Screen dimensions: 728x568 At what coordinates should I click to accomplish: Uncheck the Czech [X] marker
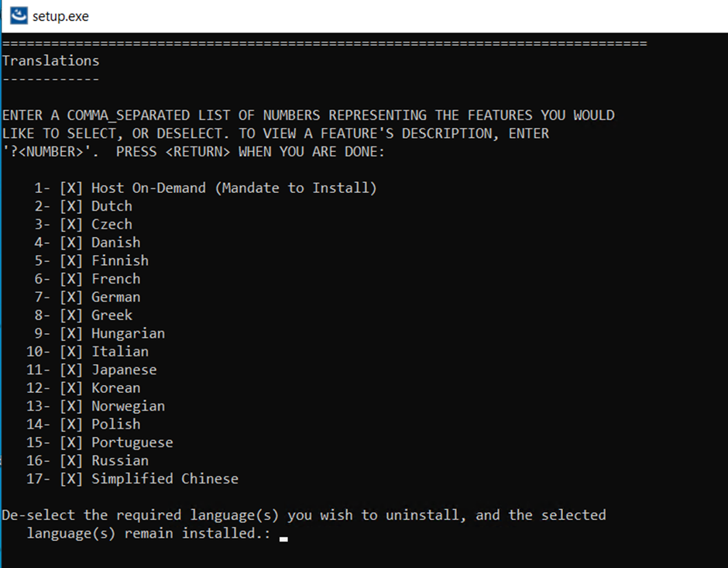(71, 225)
